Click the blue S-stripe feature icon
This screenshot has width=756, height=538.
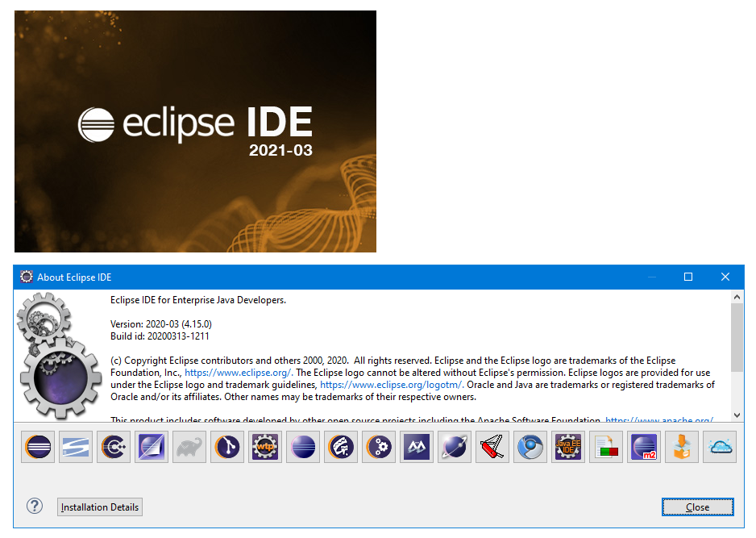76,447
